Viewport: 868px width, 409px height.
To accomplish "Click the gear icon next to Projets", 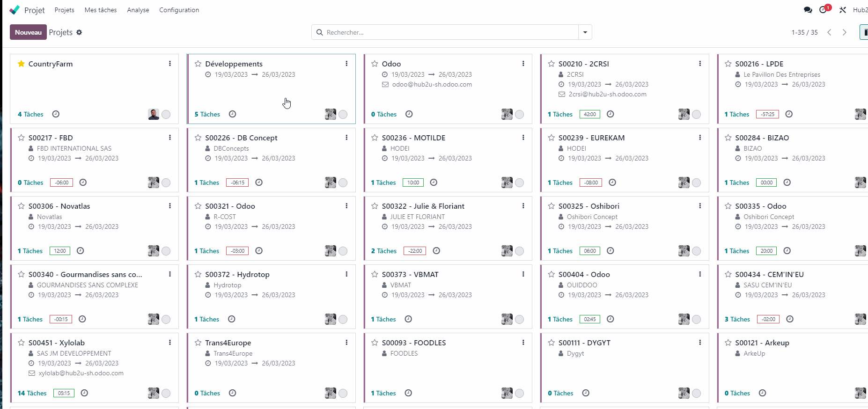I will click(79, 32).
